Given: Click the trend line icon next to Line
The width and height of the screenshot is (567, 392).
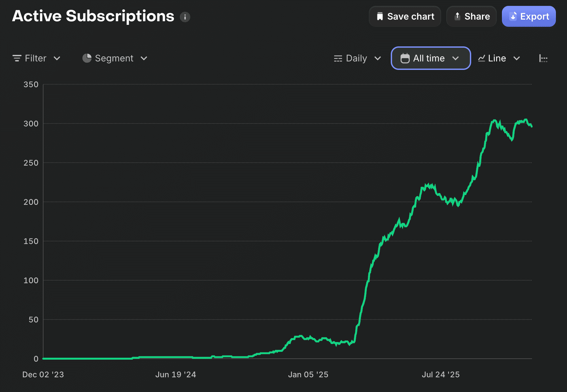Looking at the screenshot, I should 481,58.
